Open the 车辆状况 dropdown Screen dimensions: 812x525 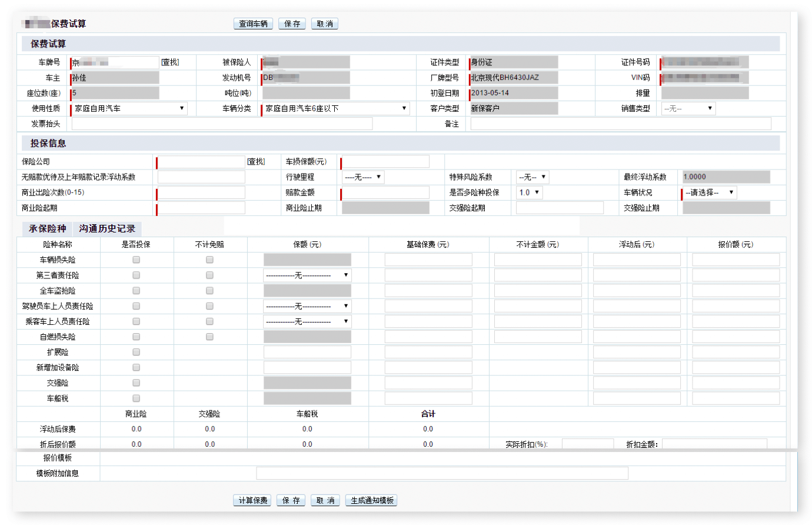(710, 192)
